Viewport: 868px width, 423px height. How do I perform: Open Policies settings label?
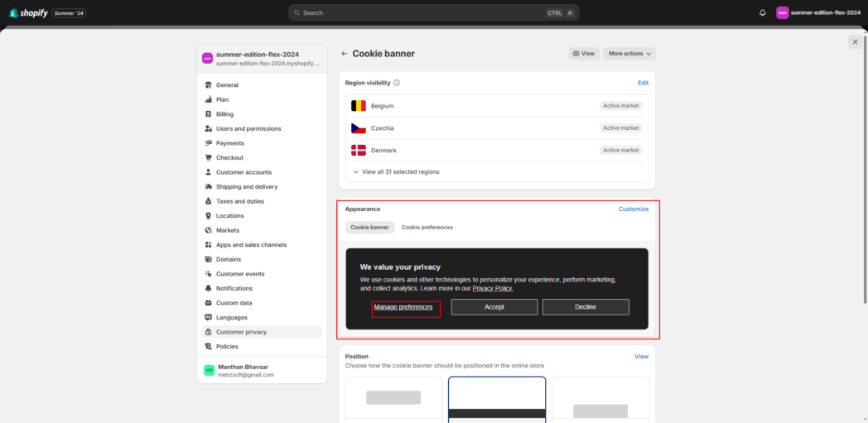click(x=227, y=347)
